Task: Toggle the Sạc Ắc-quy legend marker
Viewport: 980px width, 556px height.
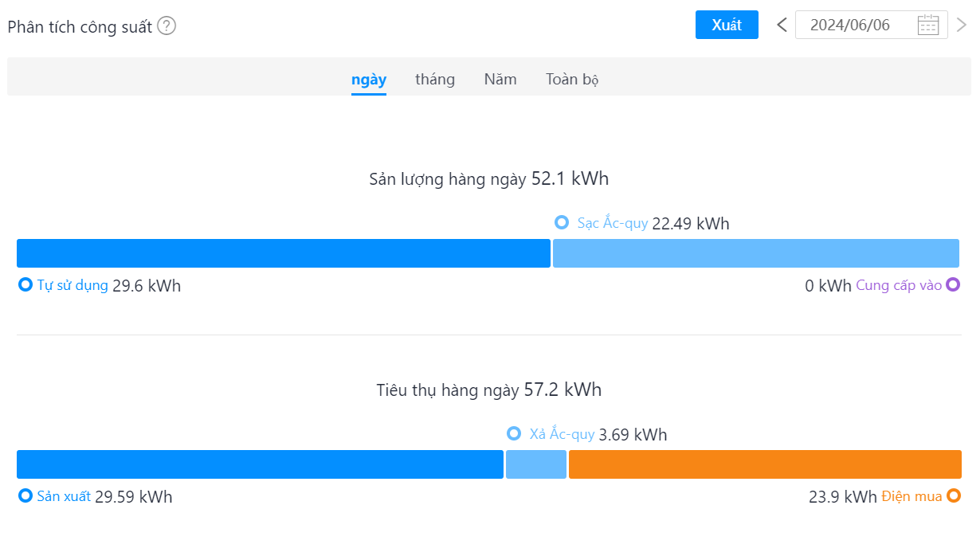Action: point(562,223)
